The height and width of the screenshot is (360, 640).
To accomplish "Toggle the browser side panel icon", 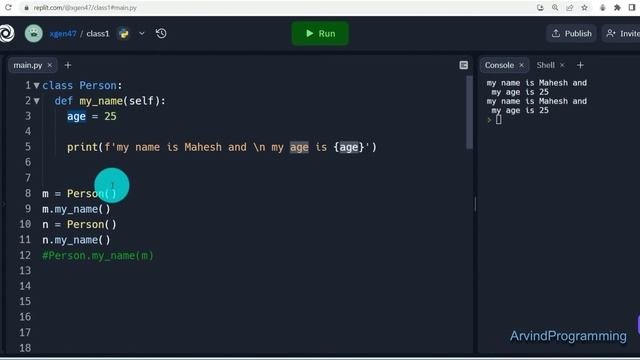I will pos(632,7).
